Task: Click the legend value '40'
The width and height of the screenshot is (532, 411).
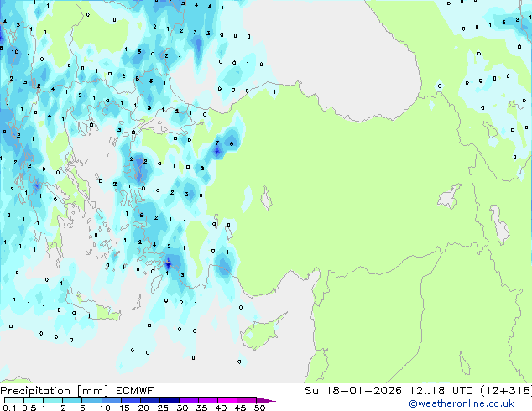Action: [x=221, y=408]
